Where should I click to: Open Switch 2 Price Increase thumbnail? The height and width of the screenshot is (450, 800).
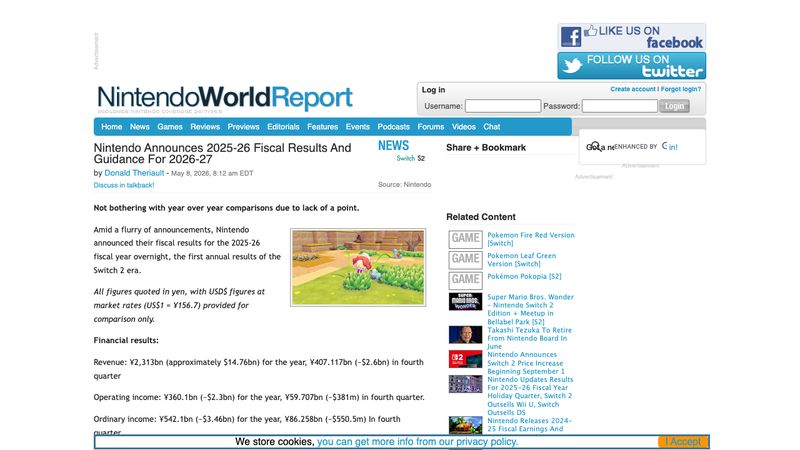pos(465,359)
